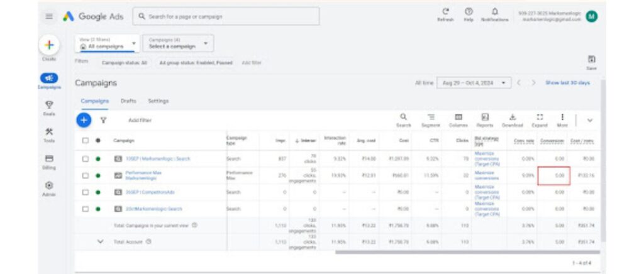Toggle status dot of 2Oct Markomenlogic campaign

pos(97,209)
